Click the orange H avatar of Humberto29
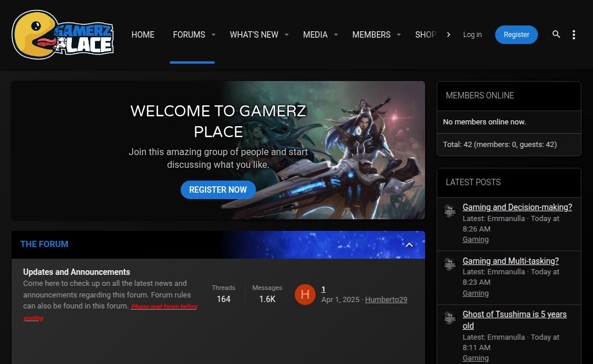Screen dimensions: 593x364 (x=305, y=295)
